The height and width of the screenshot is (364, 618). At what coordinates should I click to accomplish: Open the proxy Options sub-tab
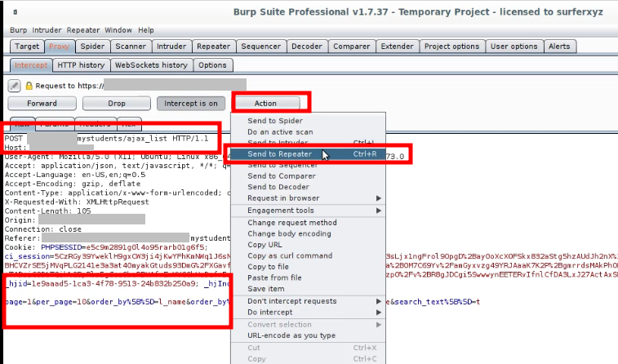[x=212, y=65]
